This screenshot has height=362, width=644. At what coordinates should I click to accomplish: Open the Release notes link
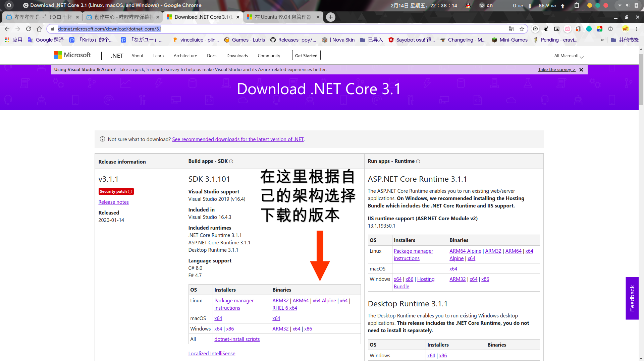pyautogui.click(x=113, y=202)
